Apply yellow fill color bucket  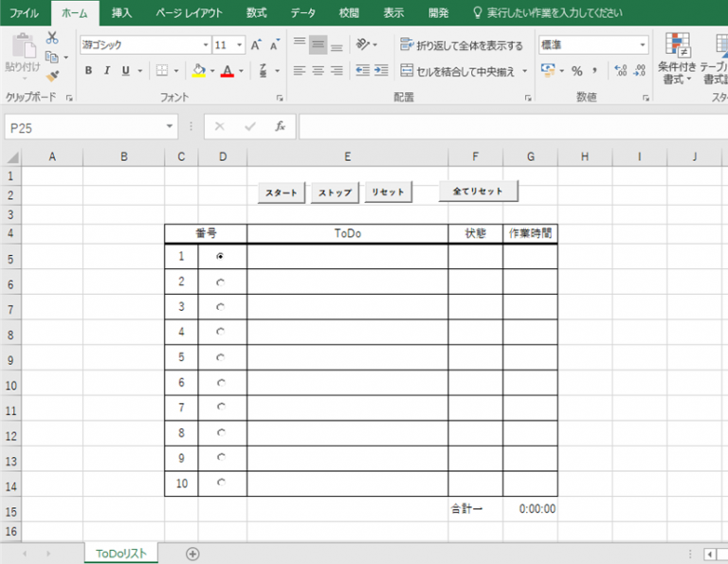pyautogui.click(x=199, y=70)
